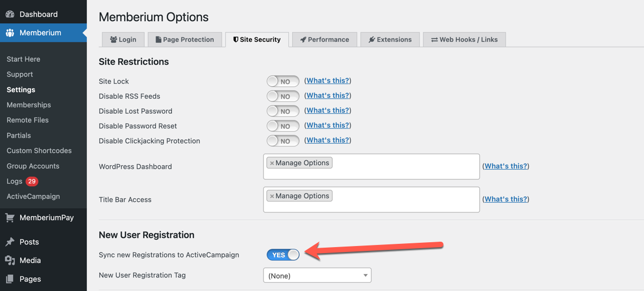This screenshot has width=644, height=291.
Task: Click What's this link beside Site Lock
Action: [327, 80]
